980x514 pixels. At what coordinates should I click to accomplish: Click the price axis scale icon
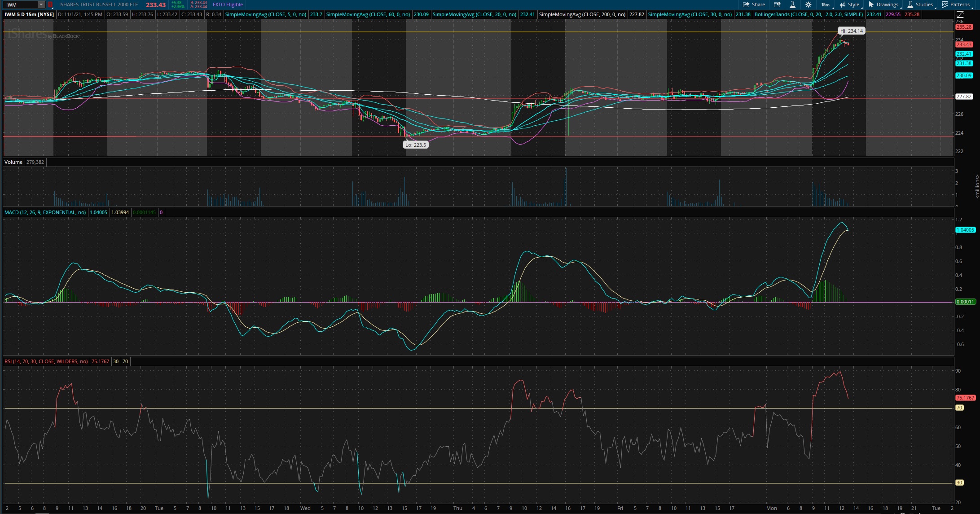pyautogui.click(x=960, y=15)
